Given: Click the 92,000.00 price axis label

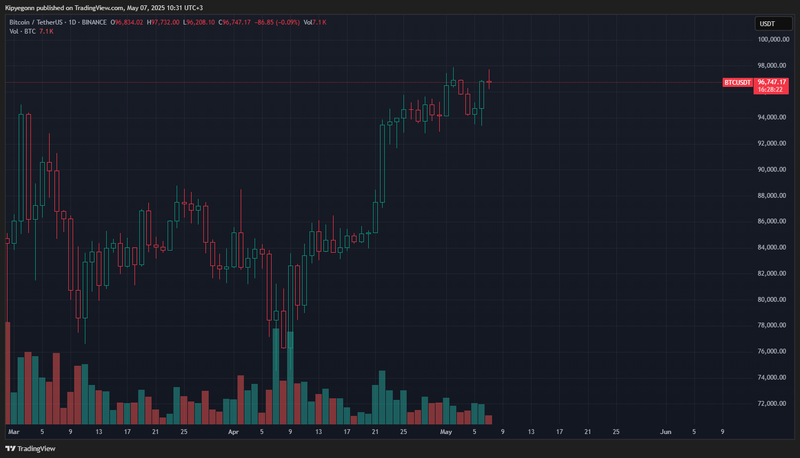Looking at the screenshot, I should point(772,143).
